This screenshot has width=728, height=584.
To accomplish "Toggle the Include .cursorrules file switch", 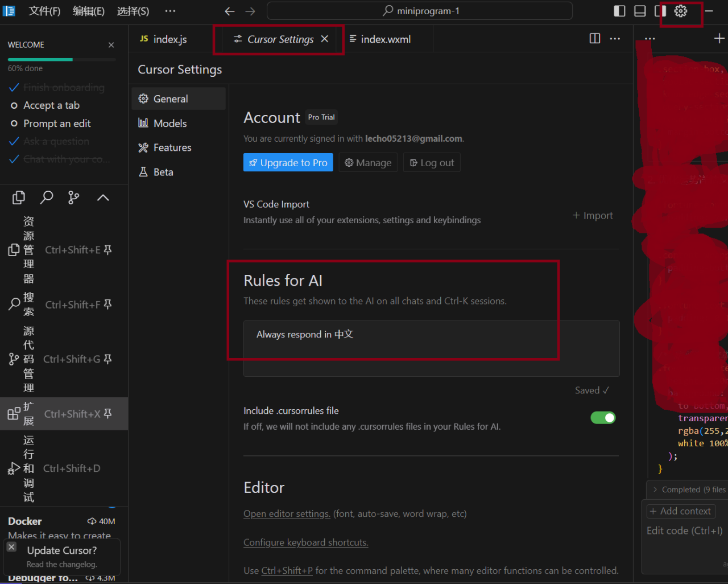I will 603,418.
